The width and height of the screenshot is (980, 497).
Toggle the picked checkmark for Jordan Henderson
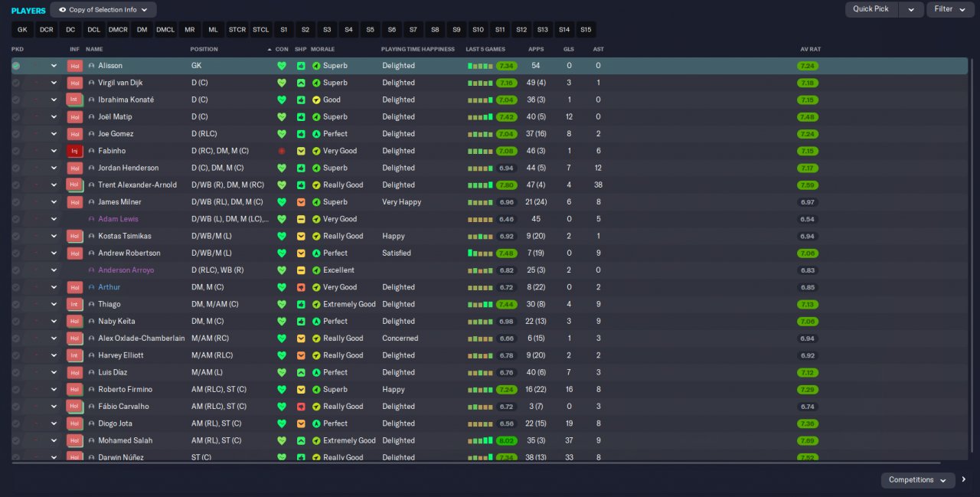click(15, 168)
